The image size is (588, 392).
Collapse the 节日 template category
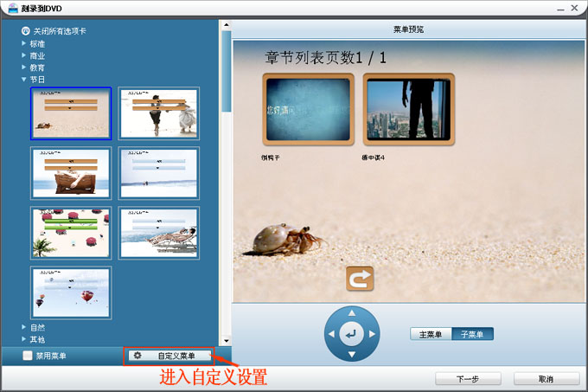pyautogui.click(x=23, y=80)
